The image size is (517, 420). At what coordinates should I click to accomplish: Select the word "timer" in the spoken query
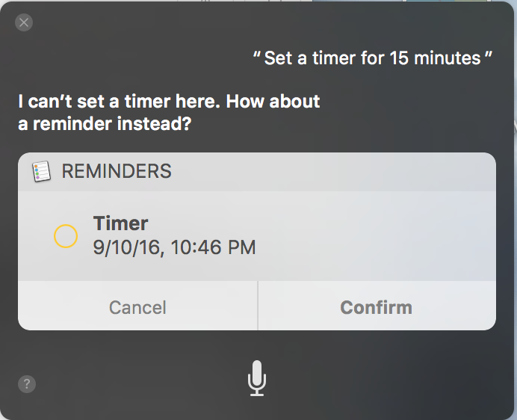(334, 58)
